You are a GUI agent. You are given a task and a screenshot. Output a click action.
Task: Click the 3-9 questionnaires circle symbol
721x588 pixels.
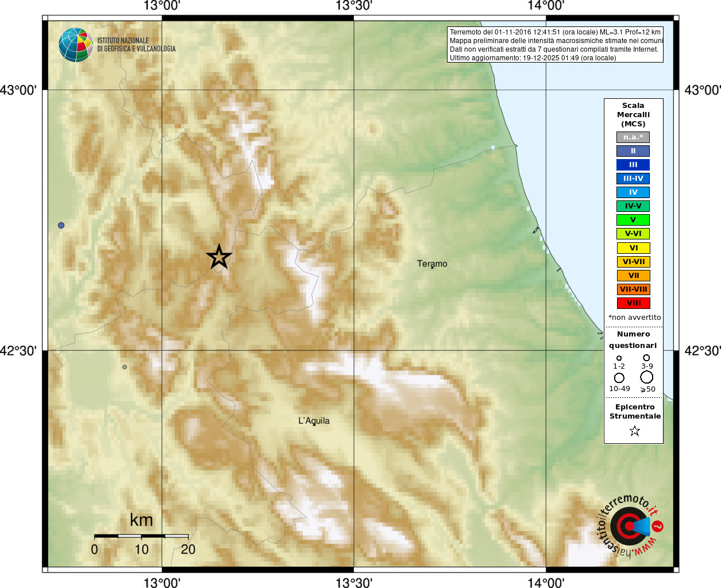[x=646, y=358]
